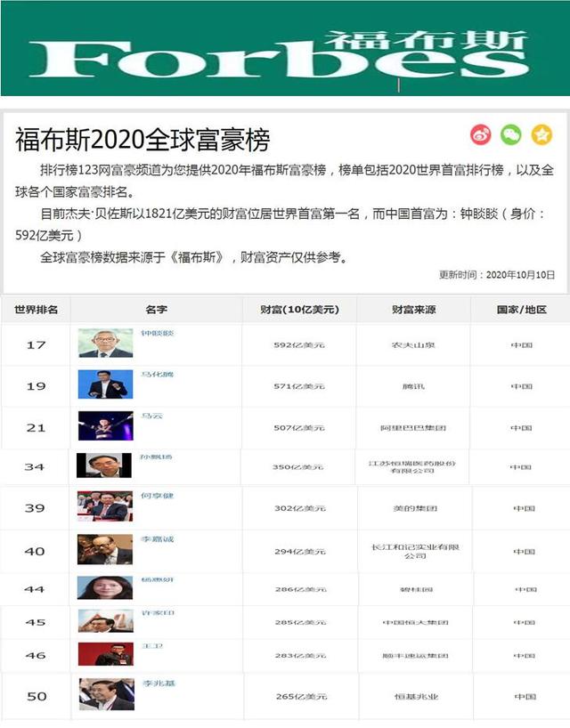This screenshot has width=570, height=728.
Task: Open the 许家印 name link
Action: click(158, 613)
